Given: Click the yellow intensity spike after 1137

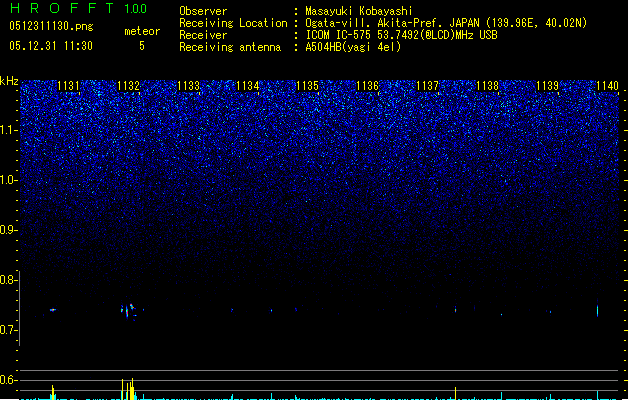Looking at the screenshot, I should tap(455, 393).
